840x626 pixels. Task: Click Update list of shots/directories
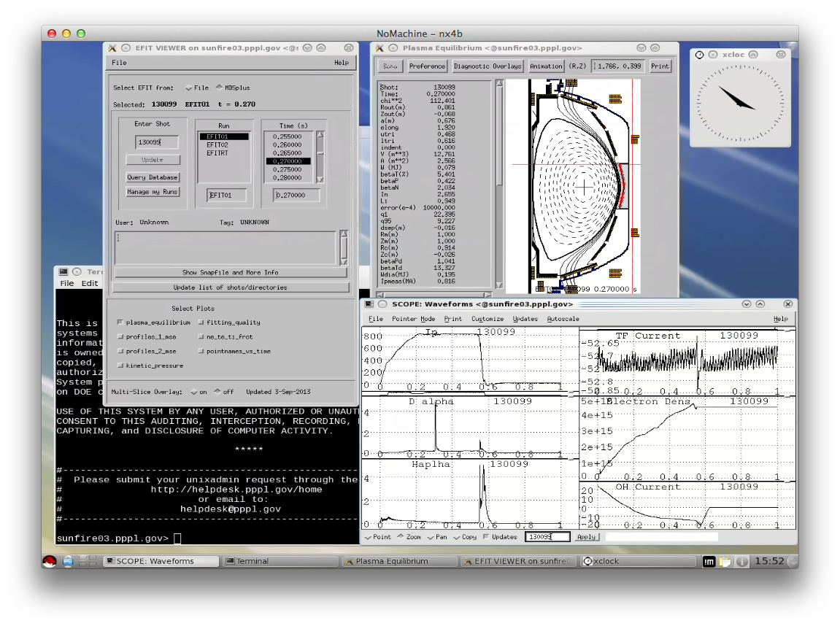[231, 287]
